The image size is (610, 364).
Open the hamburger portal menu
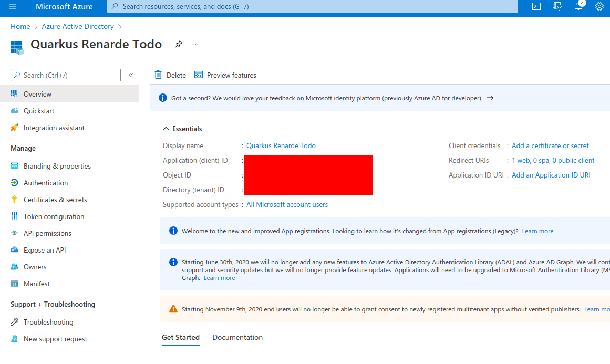[x=13, y=7]
